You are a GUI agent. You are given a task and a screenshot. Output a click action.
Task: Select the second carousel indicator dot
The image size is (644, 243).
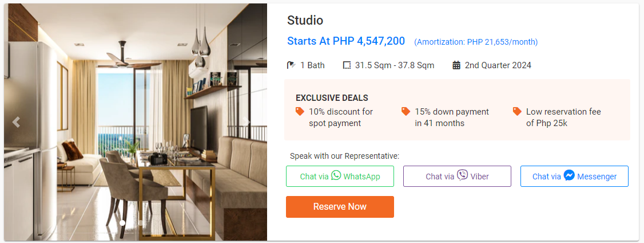pyautogui.click(x=141, y=222)
